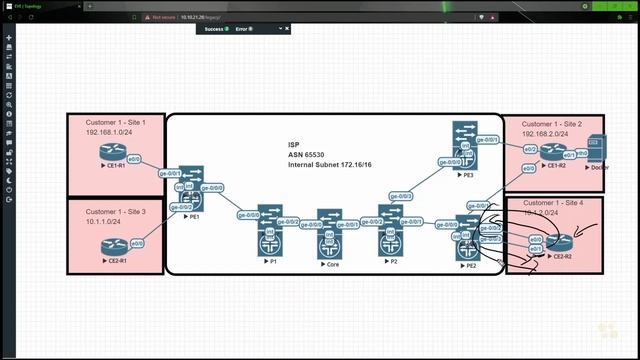Select the CE2-R2 router node icon
The image size is (640, 360).
pyautogui.click(x=560, y=243)
